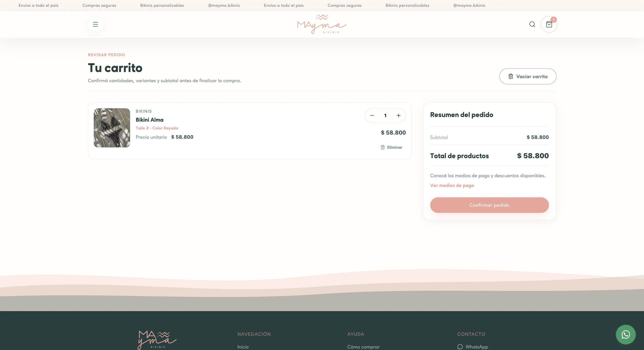Open the Bikini Alma product title

coord(149,120)
